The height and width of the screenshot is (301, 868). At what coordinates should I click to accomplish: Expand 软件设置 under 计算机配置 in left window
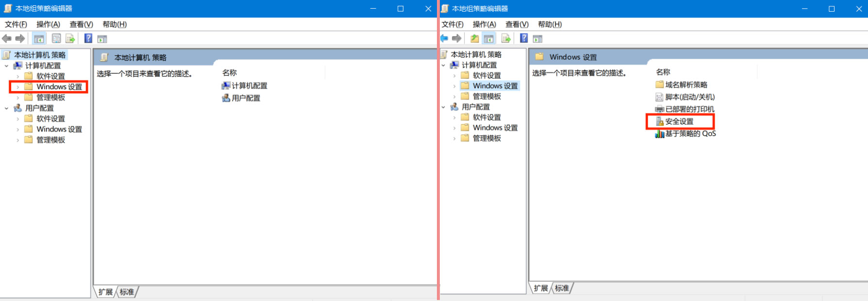18,76
